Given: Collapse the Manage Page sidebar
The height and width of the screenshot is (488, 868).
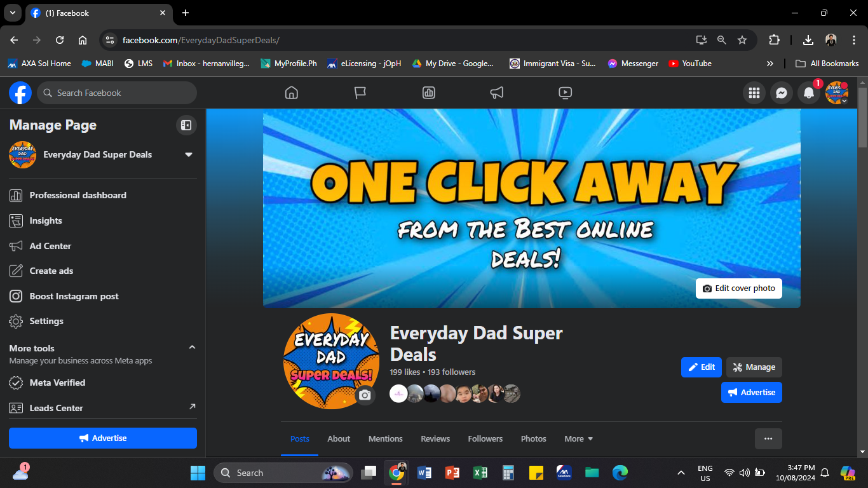Looking at the screenshot, I should click(x=186, y=125).
